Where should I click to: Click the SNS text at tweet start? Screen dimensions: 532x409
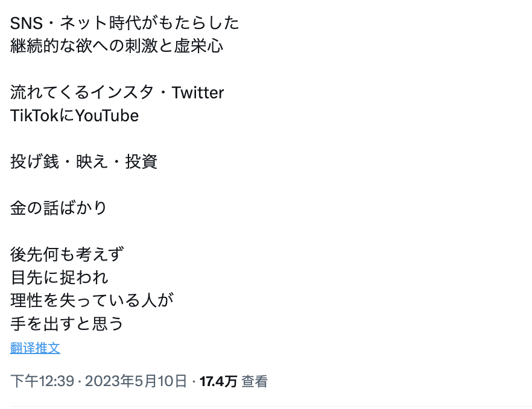pyautogui.click(x=27, y=23)
